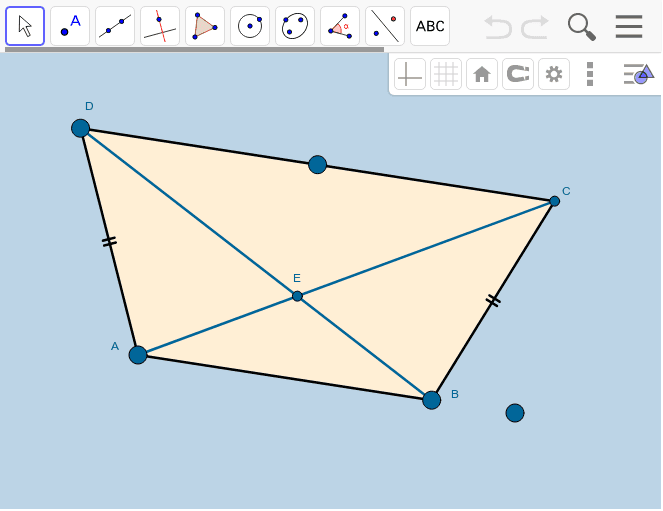Undo the last action

point(498,27)
